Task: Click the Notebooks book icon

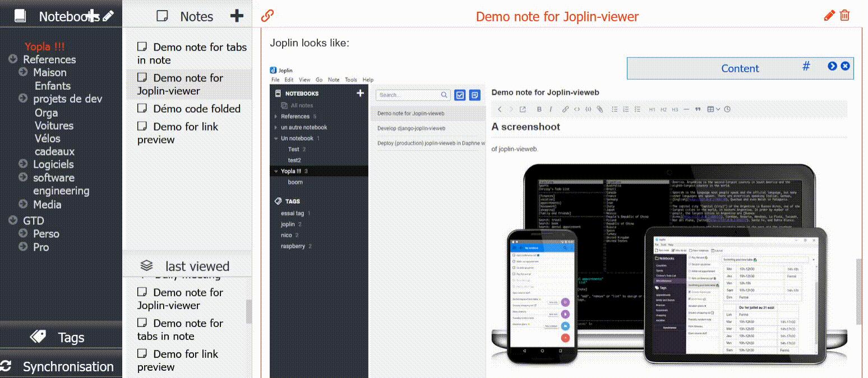Action: point(20,16)
